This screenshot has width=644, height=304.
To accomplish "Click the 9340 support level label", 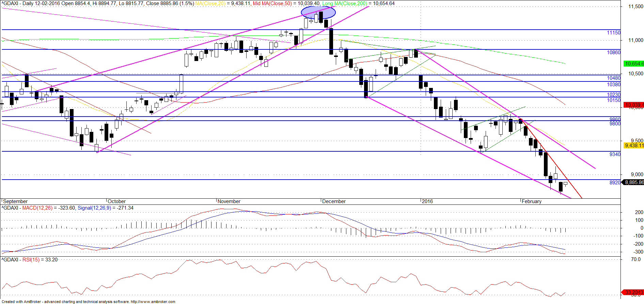I will [615, 154].
